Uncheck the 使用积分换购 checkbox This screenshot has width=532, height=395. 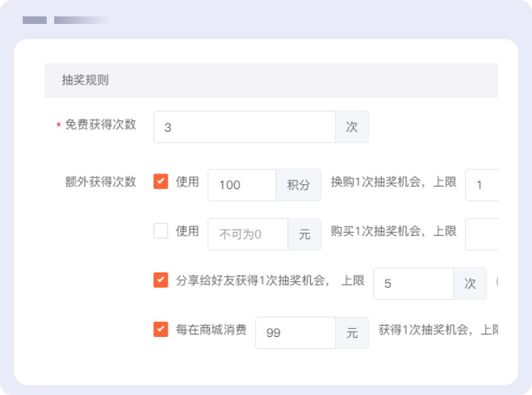[161, 182]
